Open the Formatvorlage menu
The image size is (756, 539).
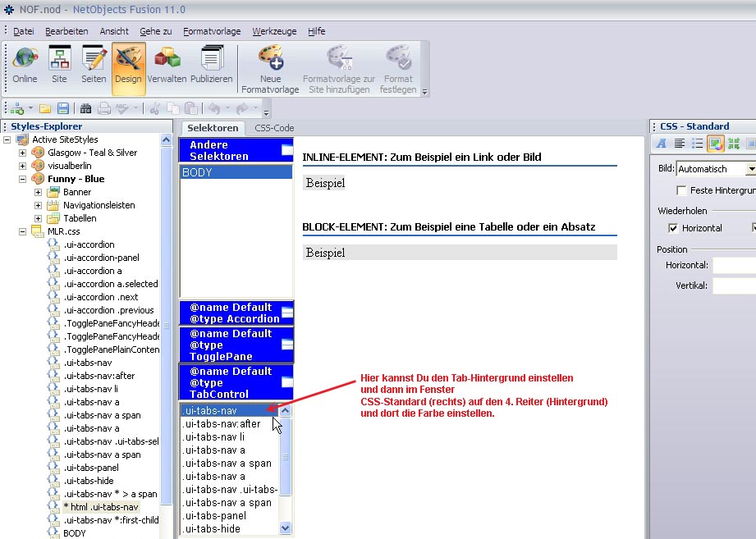(212, 31)
